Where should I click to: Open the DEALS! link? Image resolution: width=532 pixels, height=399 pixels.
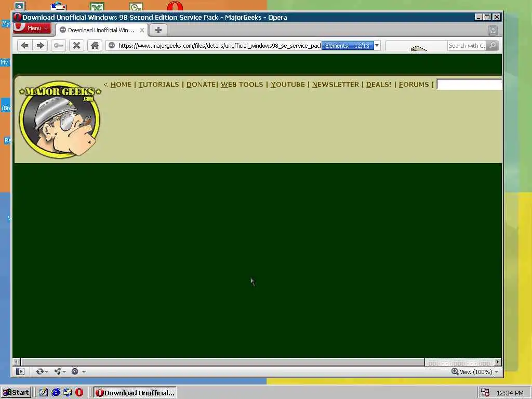click(379, 85)
